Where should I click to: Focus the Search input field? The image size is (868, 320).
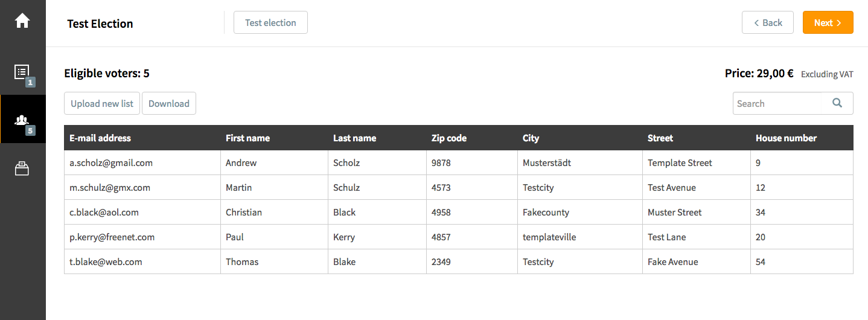[x=777, y=103]
